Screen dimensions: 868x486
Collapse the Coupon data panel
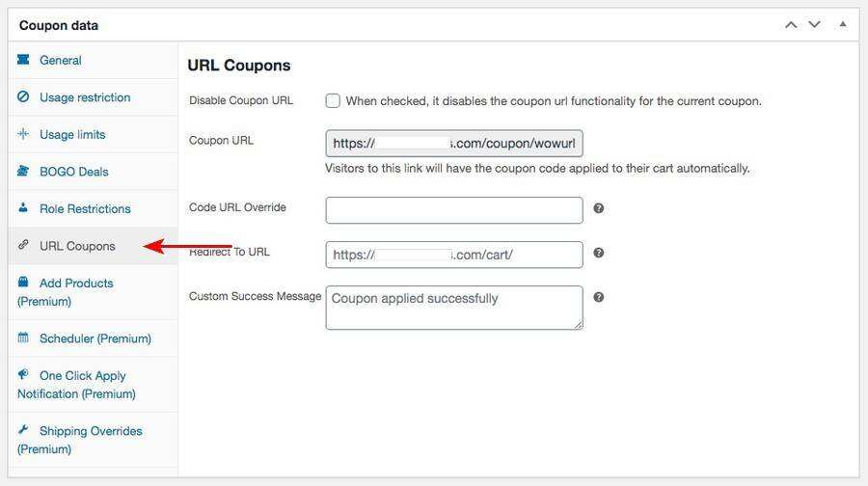pyautogui.click(x=843, y=24)
